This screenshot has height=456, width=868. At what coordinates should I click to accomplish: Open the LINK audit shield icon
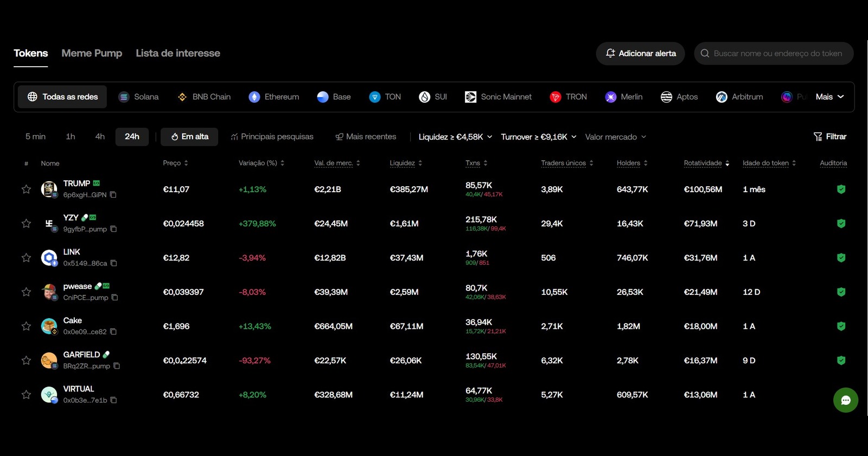(x=841, y=257)
